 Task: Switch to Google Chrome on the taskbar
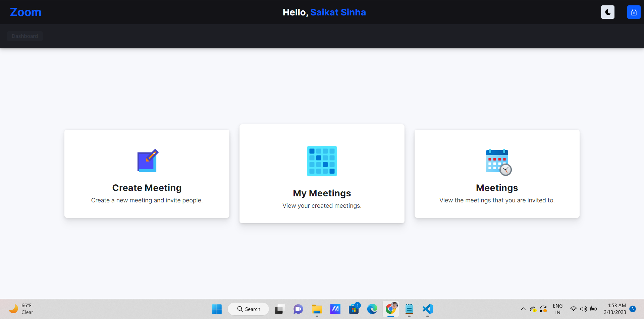391,309
